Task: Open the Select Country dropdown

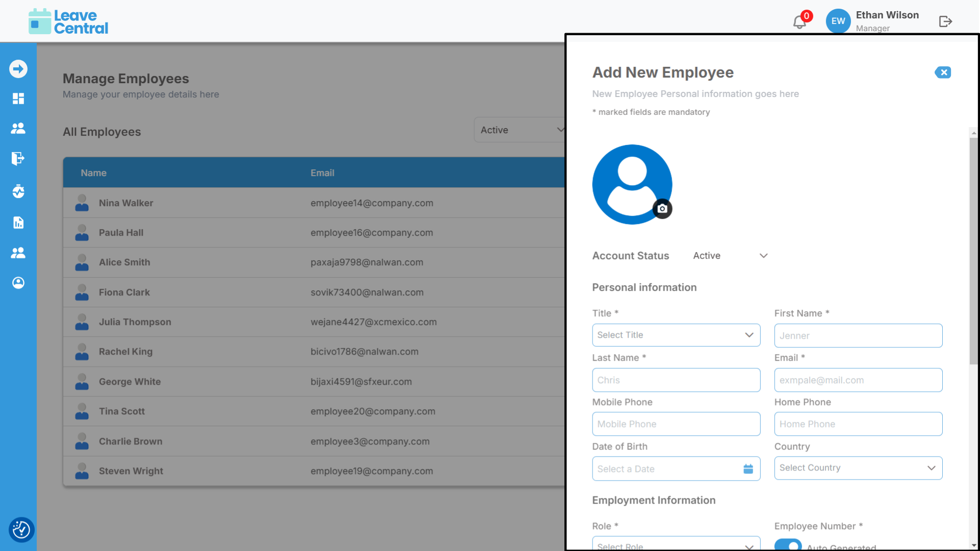Action: (858, 468)
